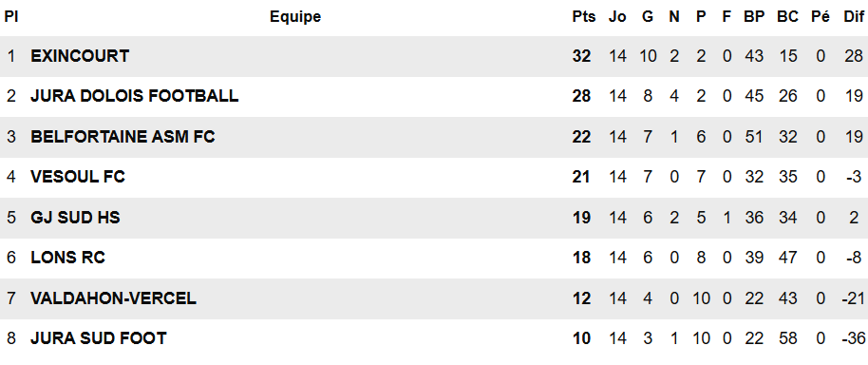Select the BELFORTAINE ASM FC row

(x=434, y=137)
